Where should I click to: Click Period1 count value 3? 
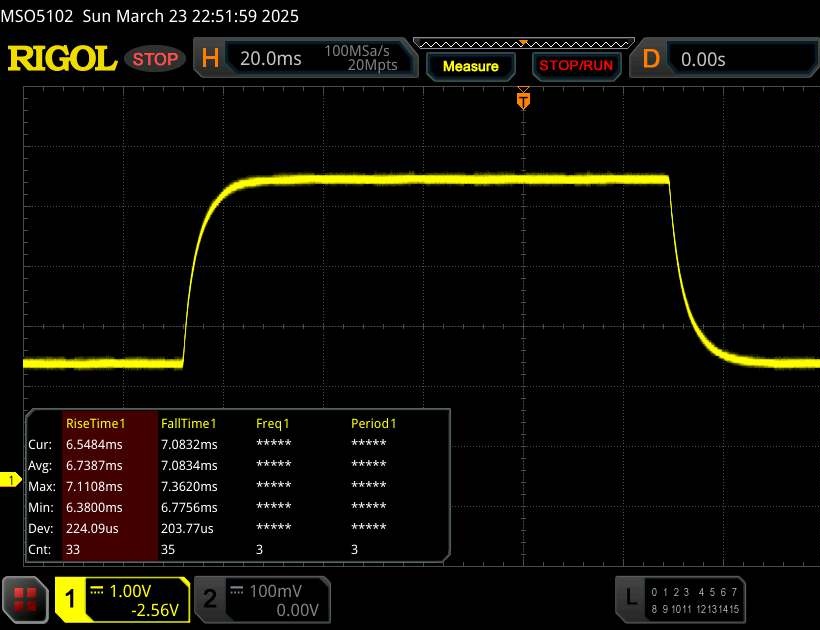pyautogui.click(x=354, y=549)
